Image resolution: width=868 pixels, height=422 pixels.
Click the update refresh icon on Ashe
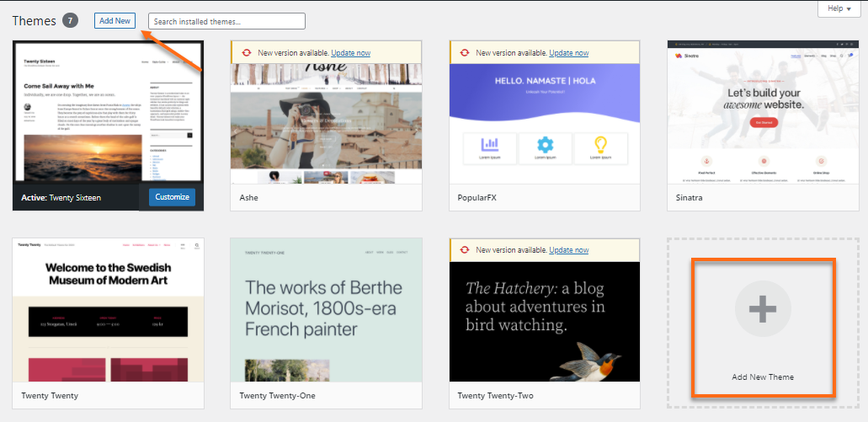point(246,53)
